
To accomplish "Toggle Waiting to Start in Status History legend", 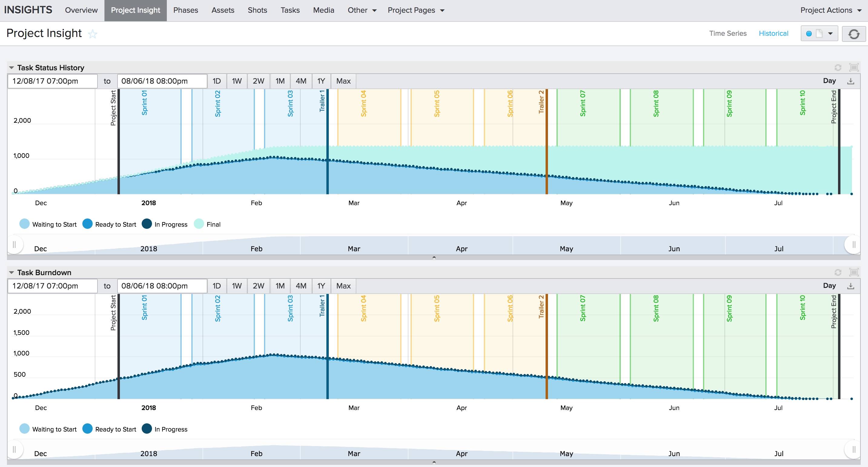I will [48, 224].
